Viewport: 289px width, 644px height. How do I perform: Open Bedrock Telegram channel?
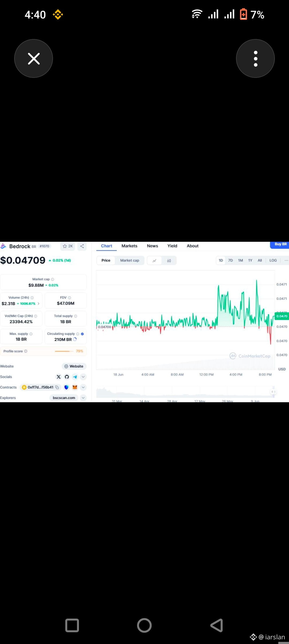point(75,377)
